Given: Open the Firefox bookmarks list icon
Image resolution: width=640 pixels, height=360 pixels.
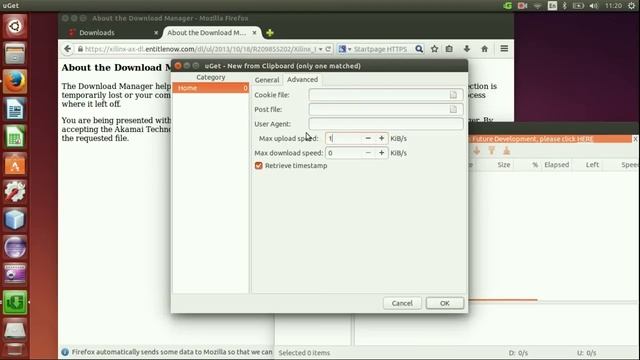Looking at the screenshot, I should pos(449,49).
